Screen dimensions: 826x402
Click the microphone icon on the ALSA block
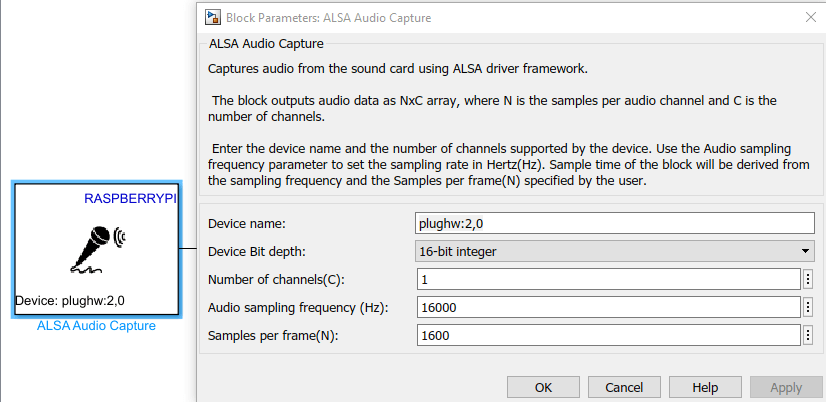(x=97, y=248)
